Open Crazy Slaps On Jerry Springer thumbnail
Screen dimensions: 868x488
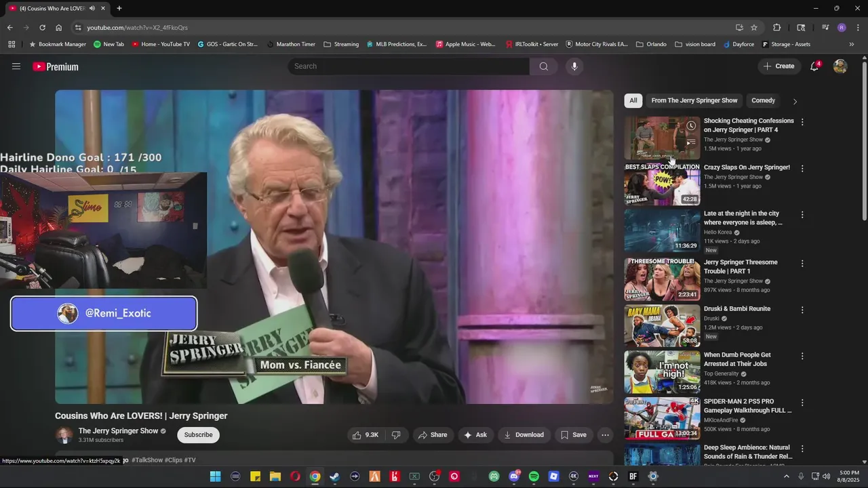pos(662,184)
